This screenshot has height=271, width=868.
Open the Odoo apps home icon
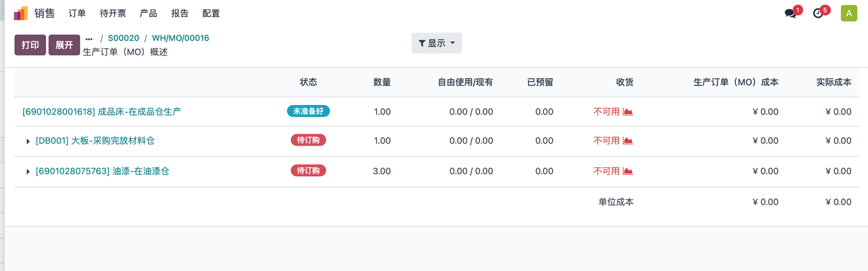(x=21, y=13)
